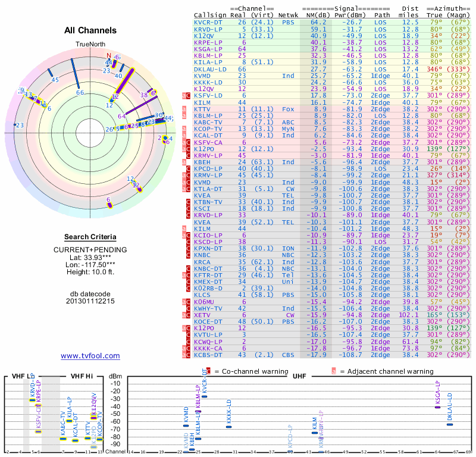Click the pink adjacent channel warning legend icon
The height and width of the screenshot is (457, 476).
[334, 371]
